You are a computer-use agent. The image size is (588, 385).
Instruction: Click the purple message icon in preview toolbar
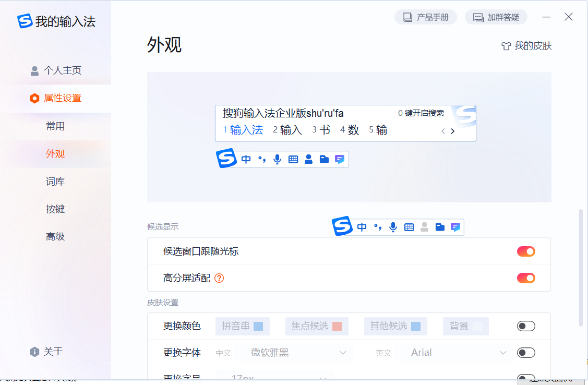point(340,159)
